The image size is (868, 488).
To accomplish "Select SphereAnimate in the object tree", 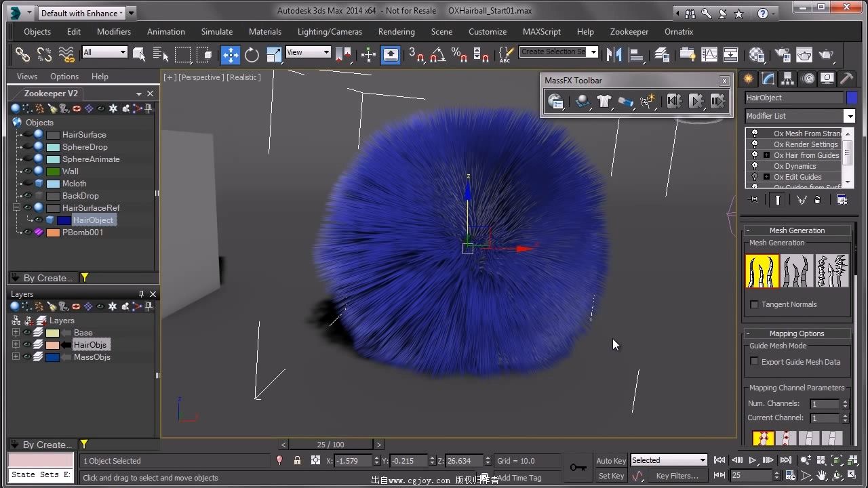I will (x=91, y=159).
